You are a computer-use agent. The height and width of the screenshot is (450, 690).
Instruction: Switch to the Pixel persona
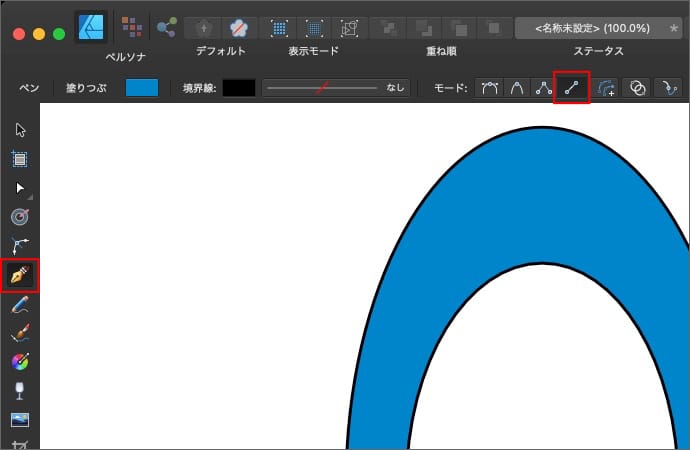131,26
